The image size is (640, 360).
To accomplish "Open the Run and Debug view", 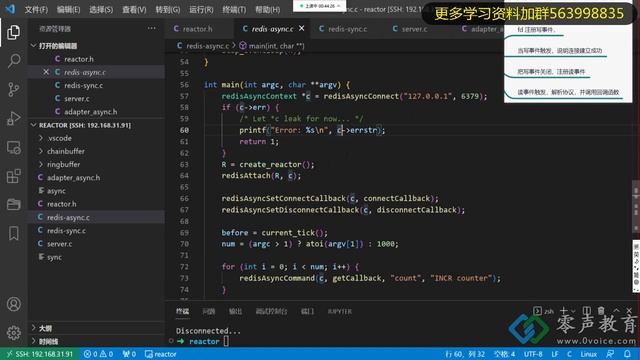I will [x=13, y=118].
